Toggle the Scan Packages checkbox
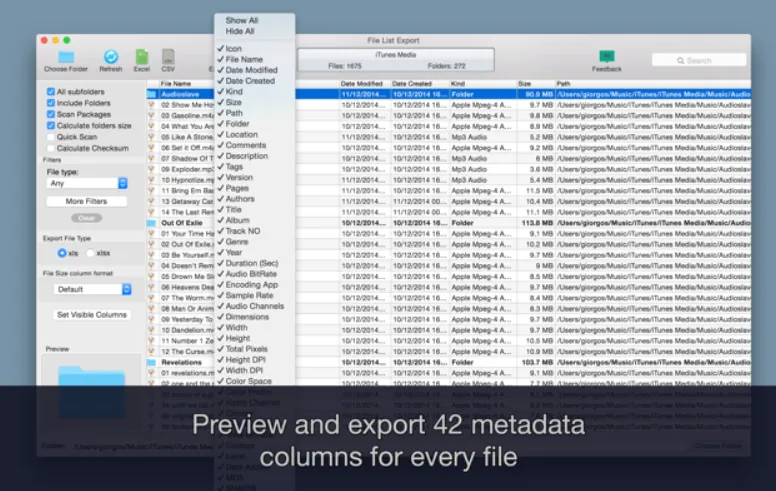This screenshot has width=776, height=491. click(x=50, y=114)
